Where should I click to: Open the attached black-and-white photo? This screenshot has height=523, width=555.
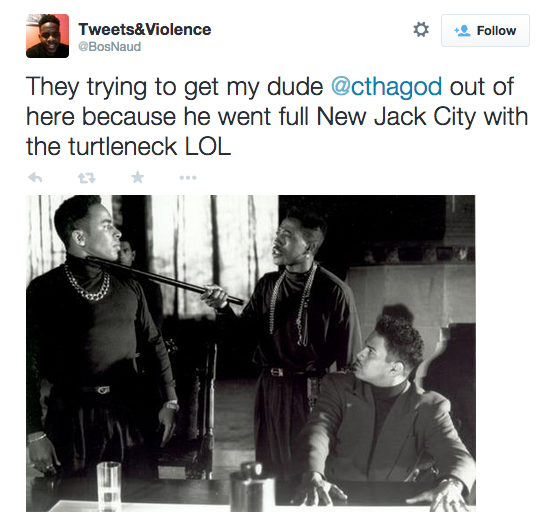click(x=251, y=353)
